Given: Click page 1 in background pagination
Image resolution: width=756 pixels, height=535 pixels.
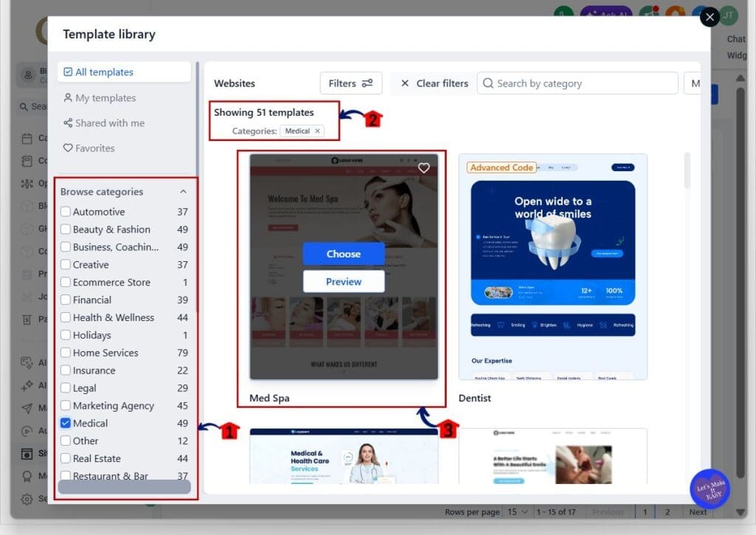Looking at the screenshot, I should [645, 512].
